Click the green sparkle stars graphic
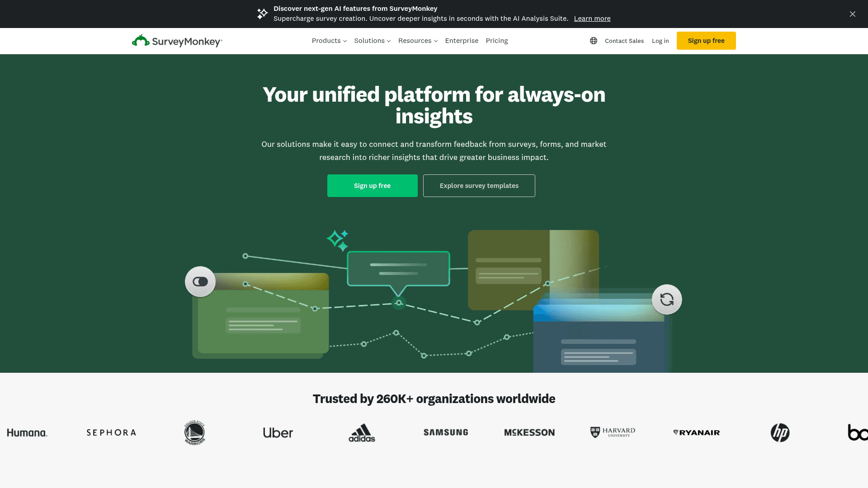 [338, 240]
